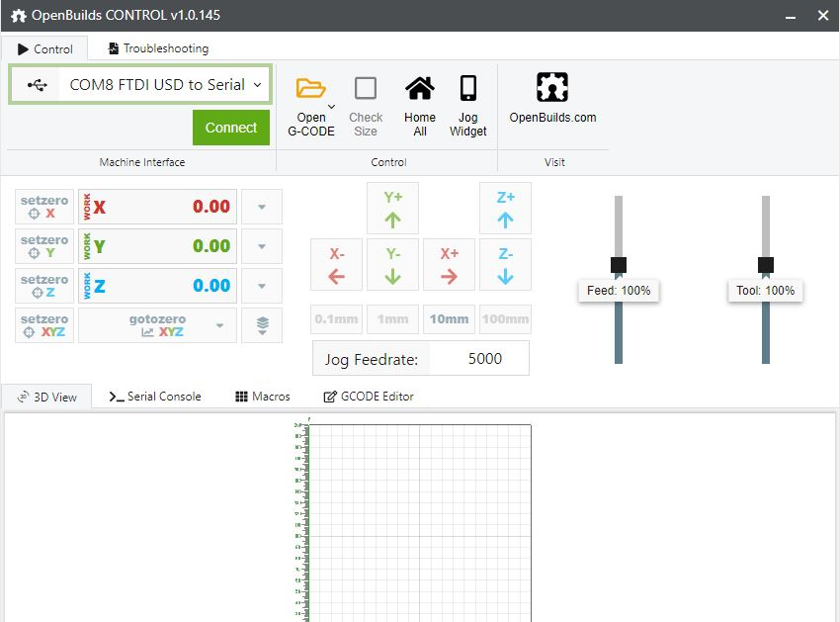Click the OpenBuilds gear icon in the title bar
This screenshot has width=840, height=622.
(x=18, y=16)
